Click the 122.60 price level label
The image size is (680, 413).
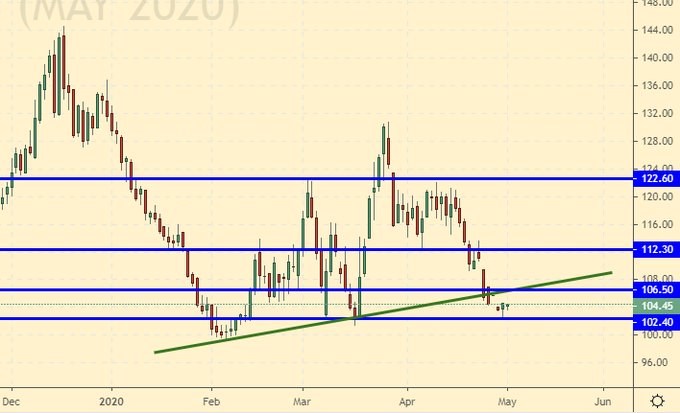click(656, 179)
